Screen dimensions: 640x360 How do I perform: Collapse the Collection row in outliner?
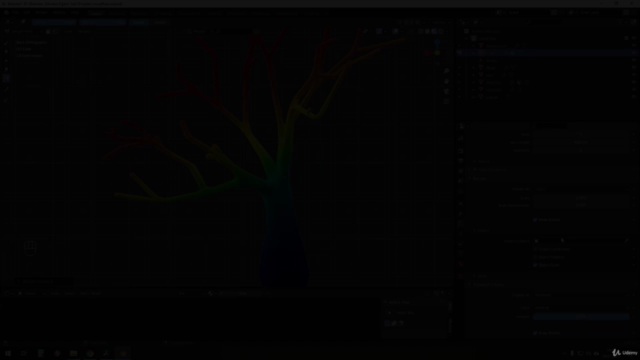[468, 38]
